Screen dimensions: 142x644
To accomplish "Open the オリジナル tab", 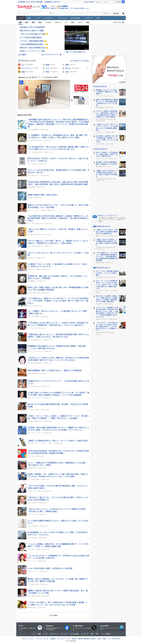I will click(62, 18).
